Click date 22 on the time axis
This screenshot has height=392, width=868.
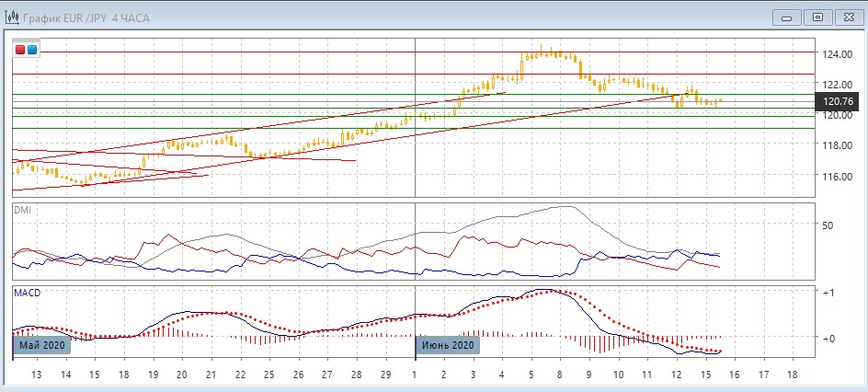240,375
